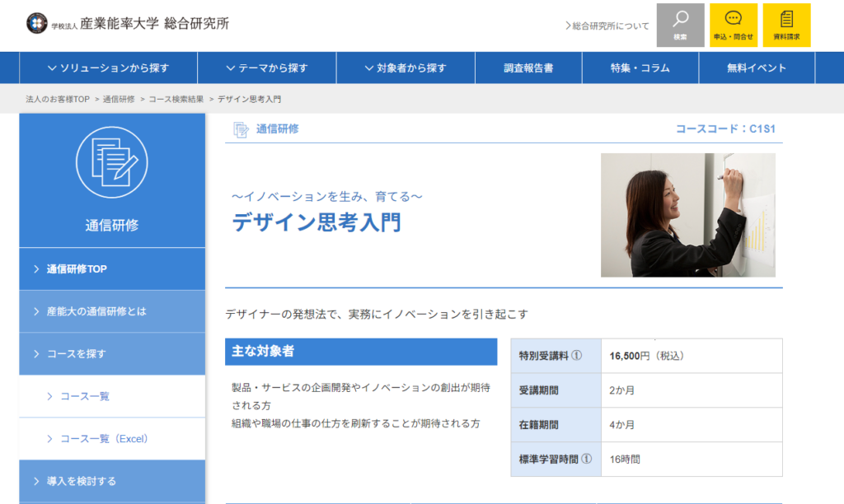Select 通信研修TOP in the sidebar
Viewport: 844px width, 504px height.
pyautogui.click(x=77, y=269)
